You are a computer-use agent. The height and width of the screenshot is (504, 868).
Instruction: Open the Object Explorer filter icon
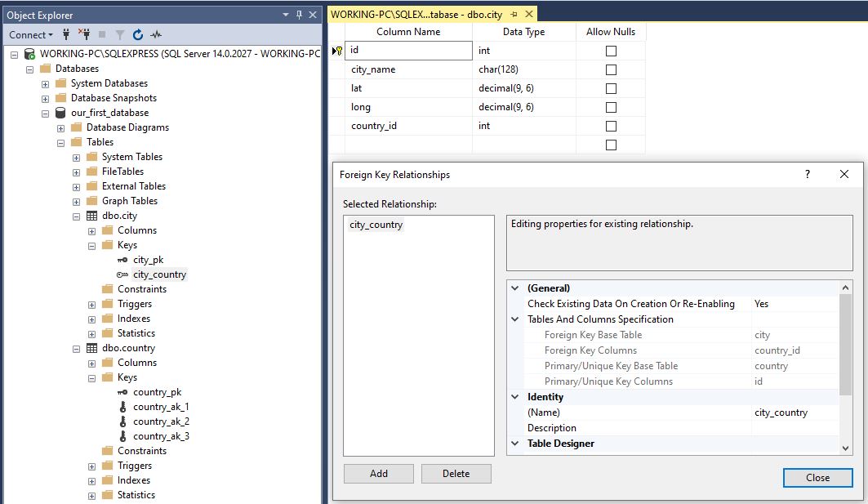120,34
